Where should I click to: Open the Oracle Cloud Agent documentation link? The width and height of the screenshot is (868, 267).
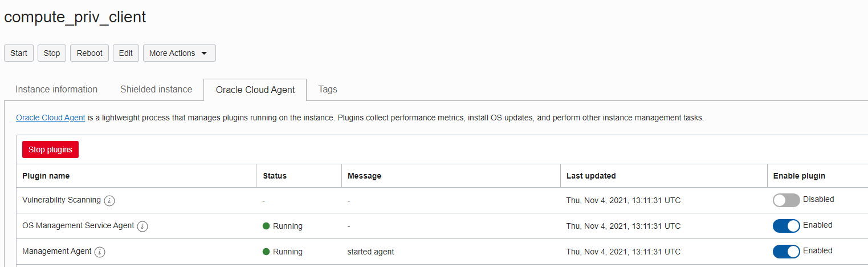tap(51, 118)
